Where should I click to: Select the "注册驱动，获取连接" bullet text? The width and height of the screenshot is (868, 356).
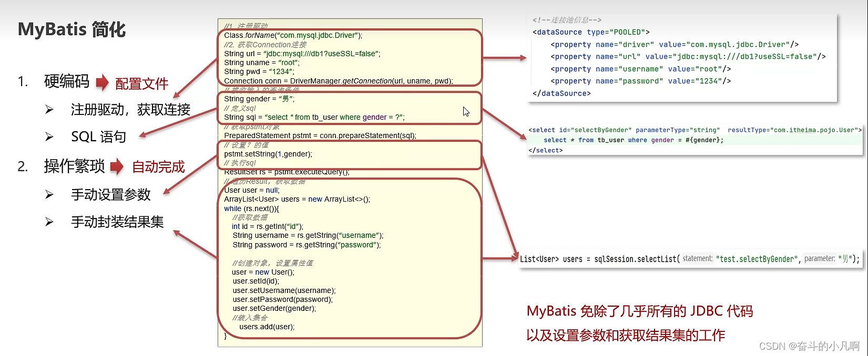point(131,110)
